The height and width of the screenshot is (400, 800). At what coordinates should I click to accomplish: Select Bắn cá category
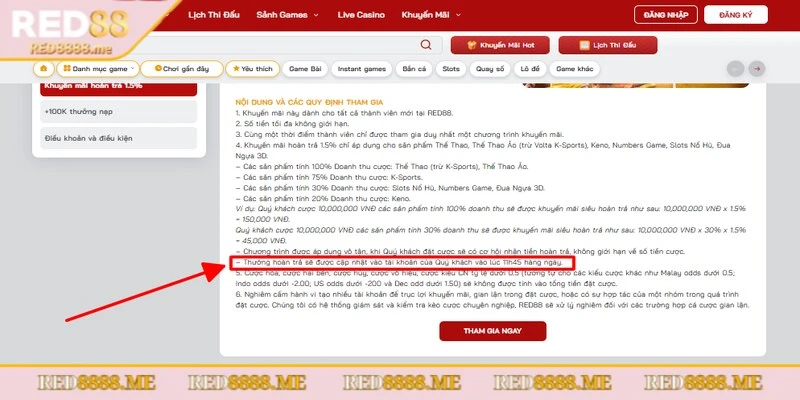tap(414, 69)
